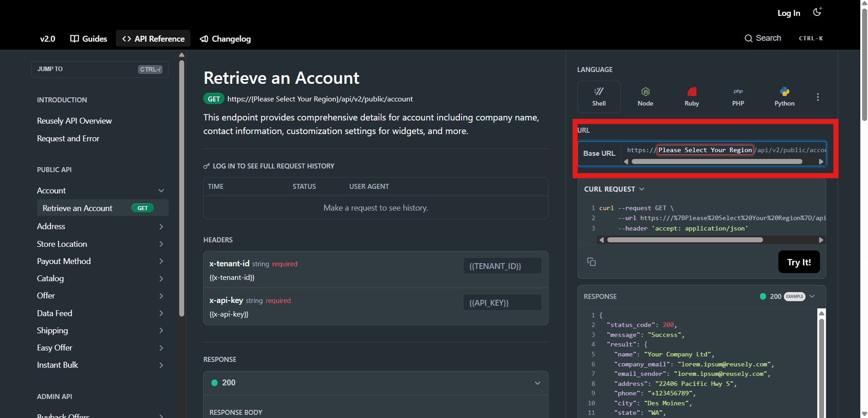Click key icon beside request history
Screen dimensions: 868x418
206,166
